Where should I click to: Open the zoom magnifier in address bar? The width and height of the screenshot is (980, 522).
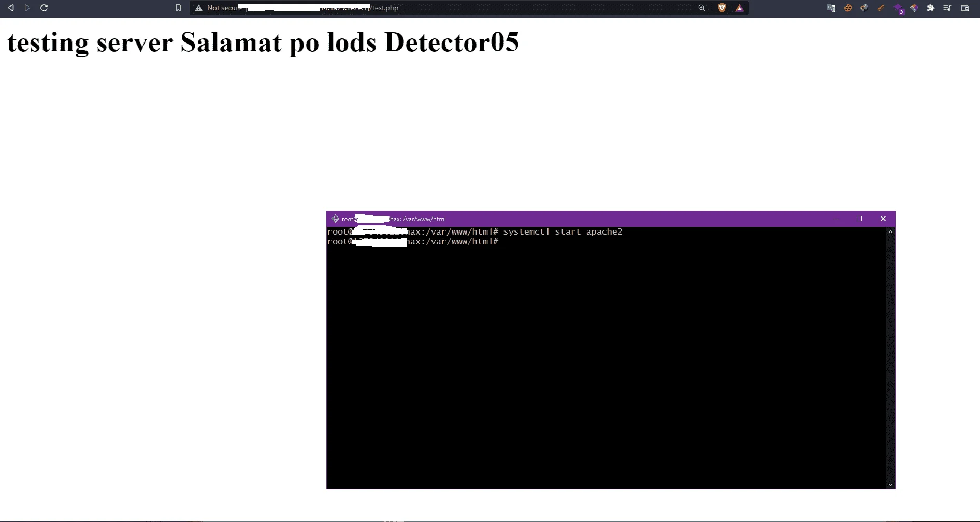[x=702, y=8]
